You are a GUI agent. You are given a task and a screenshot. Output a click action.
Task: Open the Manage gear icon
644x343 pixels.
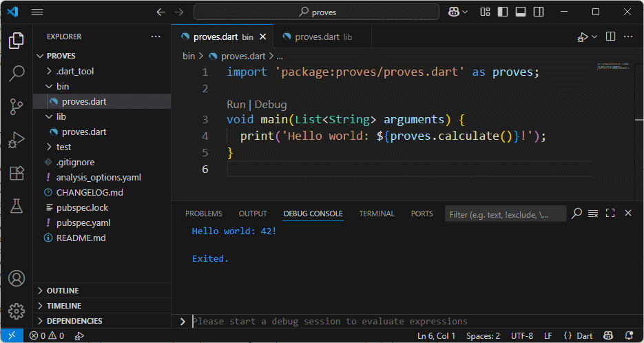click(17, 311)
